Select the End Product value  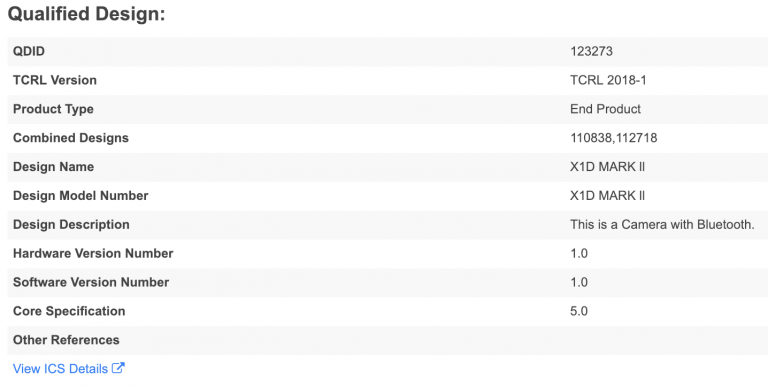pos(605,109)
